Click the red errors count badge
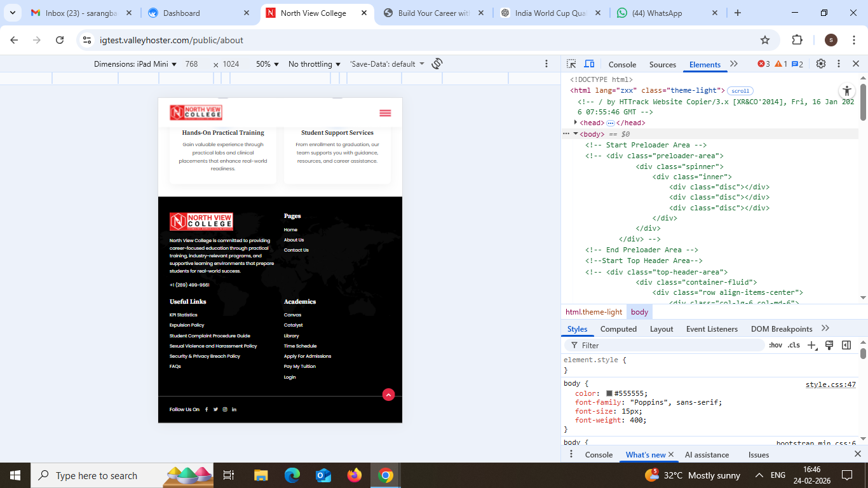The height and width of the screenshot is (488, 868). [764, 64]
